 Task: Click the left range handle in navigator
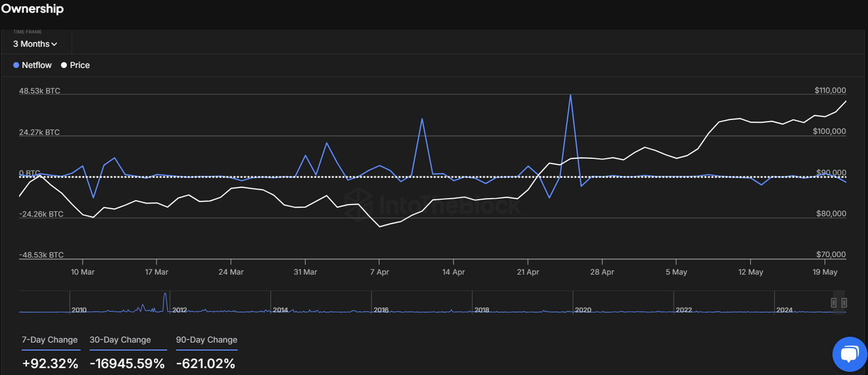[834, 303]
